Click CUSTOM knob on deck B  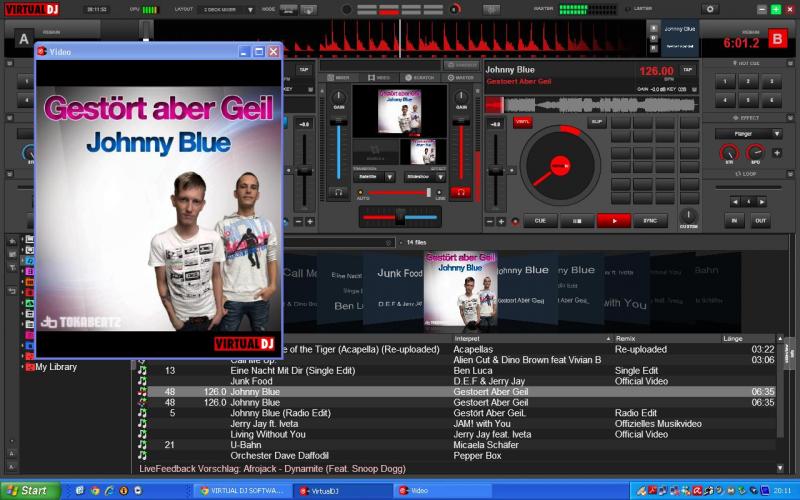688,215
